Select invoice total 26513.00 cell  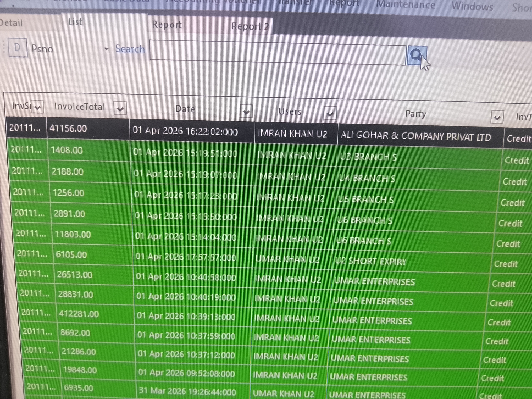94,275
